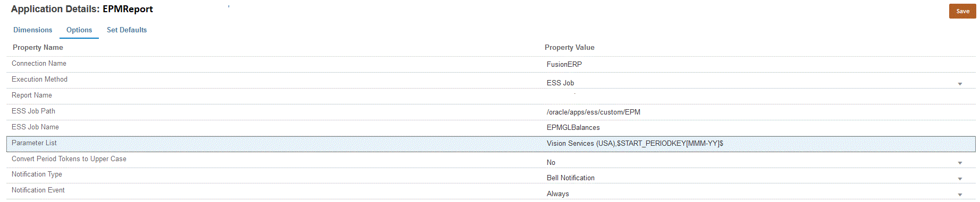Select the Parameter List row label
This screenshot has width=980, height=202.
pyautogui.click(x=34, y=143)
